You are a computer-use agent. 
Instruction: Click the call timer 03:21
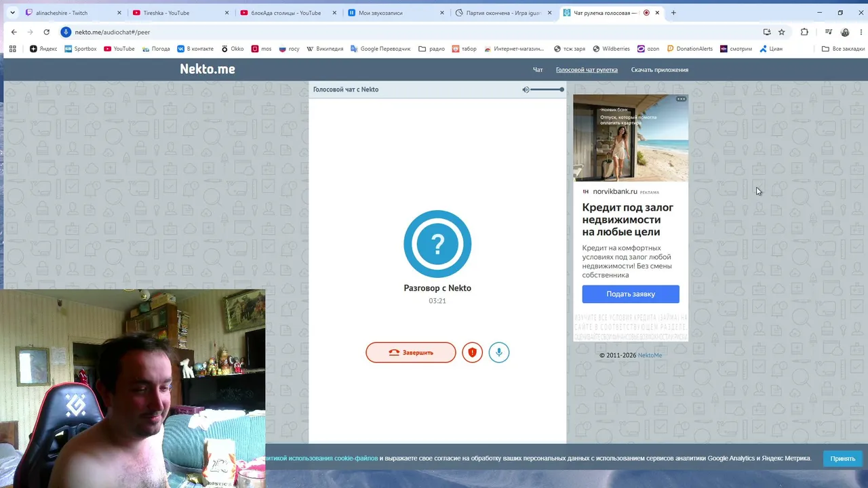437,301
